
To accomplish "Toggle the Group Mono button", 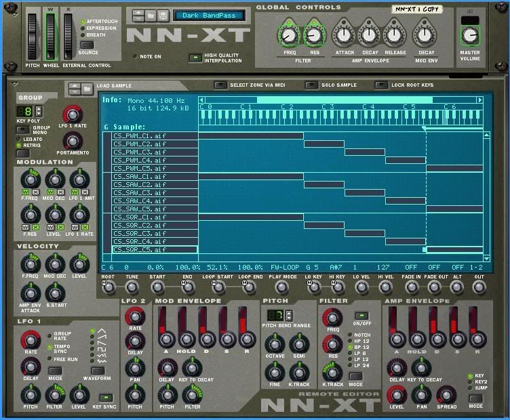I will (x=22, y=129).
